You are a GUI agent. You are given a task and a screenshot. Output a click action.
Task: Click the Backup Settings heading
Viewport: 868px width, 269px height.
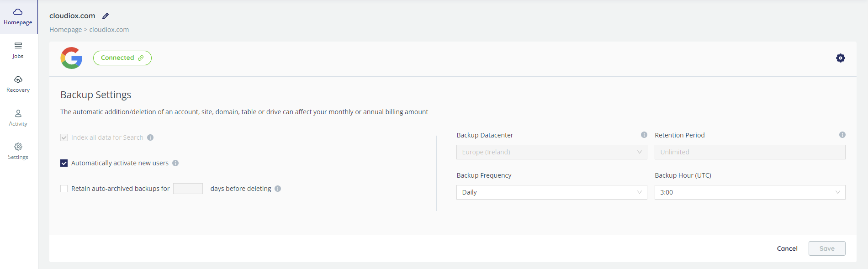click(x=96, y=95)
